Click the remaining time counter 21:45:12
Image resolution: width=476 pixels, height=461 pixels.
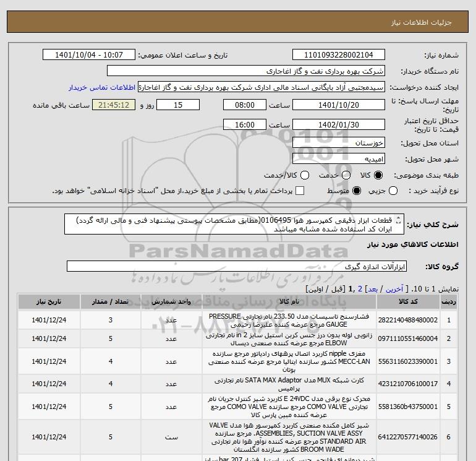[114, 105]
